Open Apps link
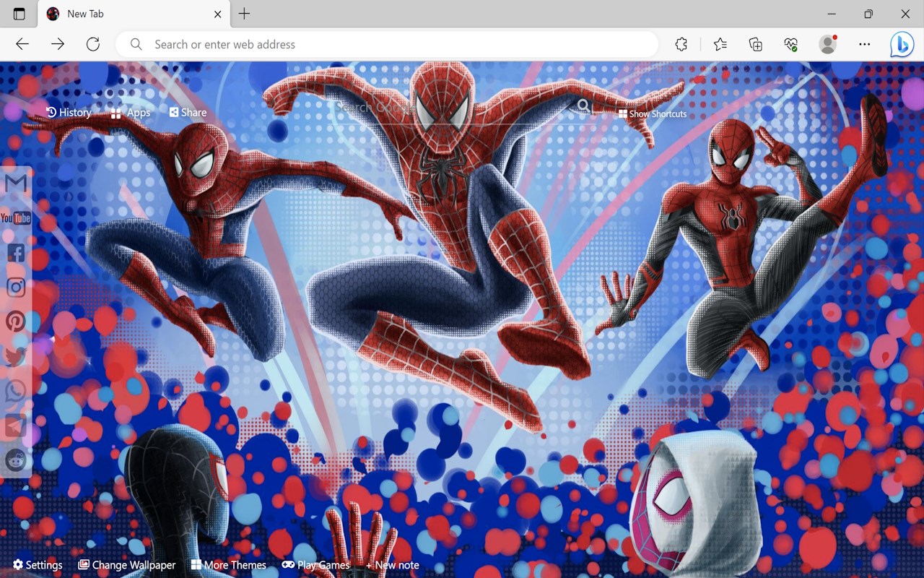Screen dimensions: 924x578 [131, 113]
